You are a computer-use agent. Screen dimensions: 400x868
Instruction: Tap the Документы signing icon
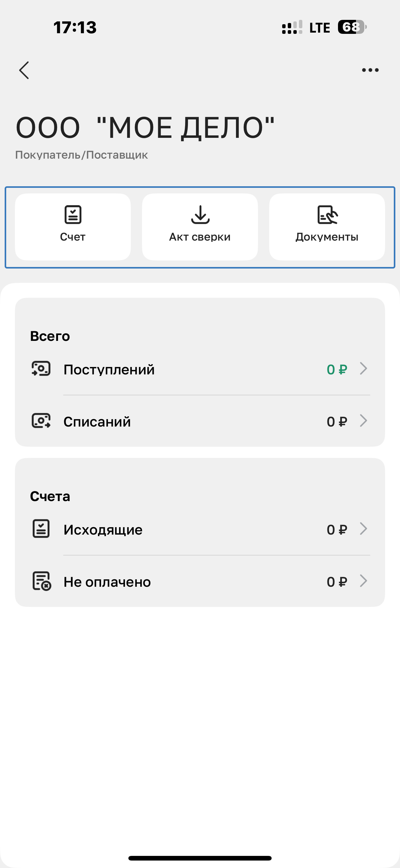point(327,215)
